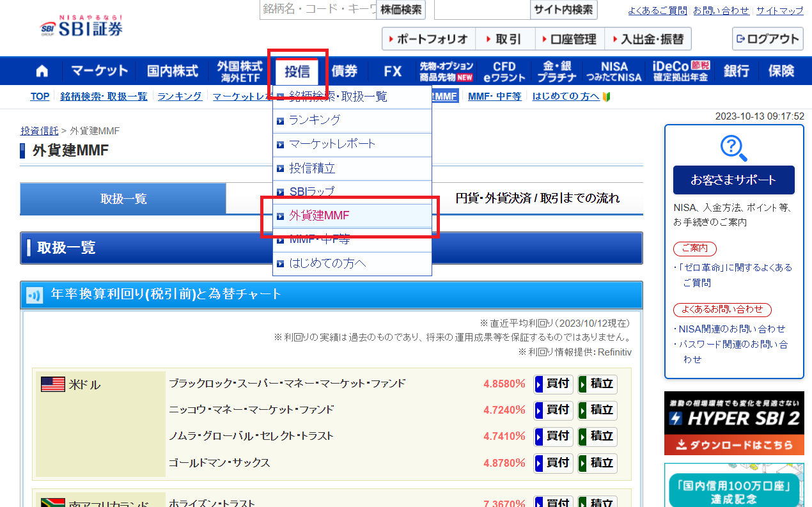
Task: Click the lightning bolt icon in HYPER SBI 2 banner
Action: point(676,417)
